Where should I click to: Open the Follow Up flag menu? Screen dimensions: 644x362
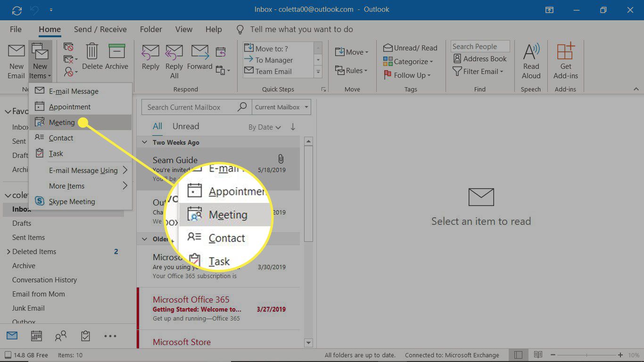point(407,75)
